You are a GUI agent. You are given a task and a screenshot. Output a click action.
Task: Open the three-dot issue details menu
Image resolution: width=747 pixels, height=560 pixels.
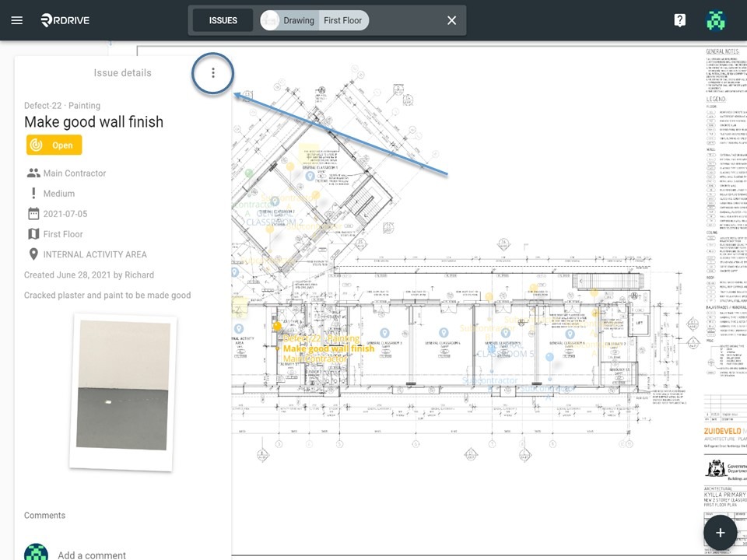(213, 73)
